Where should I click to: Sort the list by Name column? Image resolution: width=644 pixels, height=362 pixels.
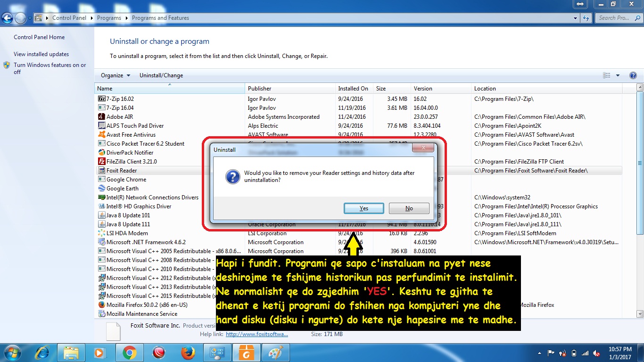click(170, 89)
